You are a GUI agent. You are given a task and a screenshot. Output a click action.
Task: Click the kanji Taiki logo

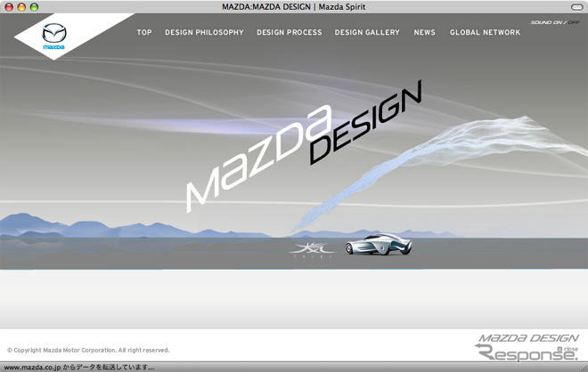[313, 249]
